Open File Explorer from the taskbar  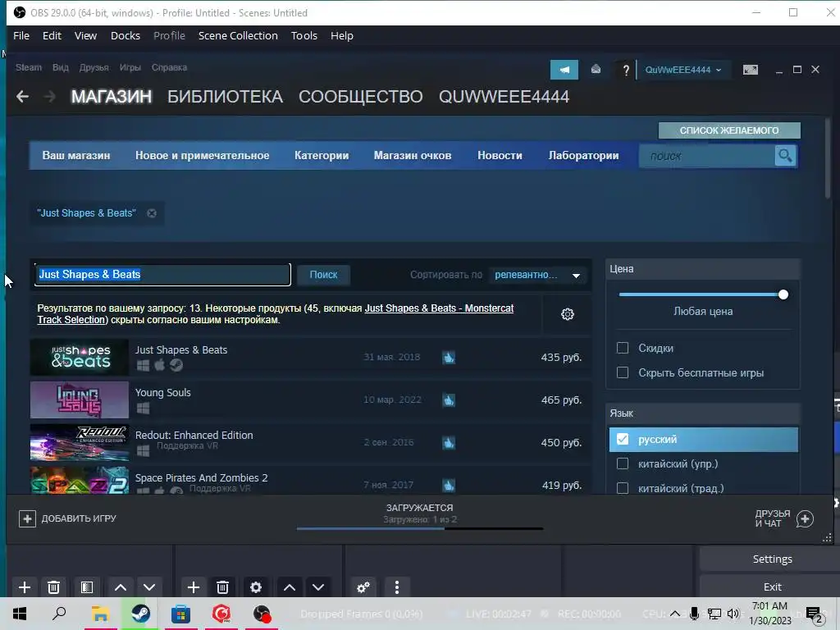pos(100,614)
